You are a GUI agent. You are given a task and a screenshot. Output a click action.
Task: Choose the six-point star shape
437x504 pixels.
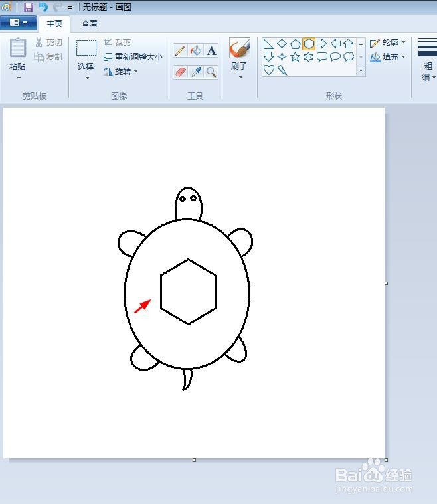(308, 57)
